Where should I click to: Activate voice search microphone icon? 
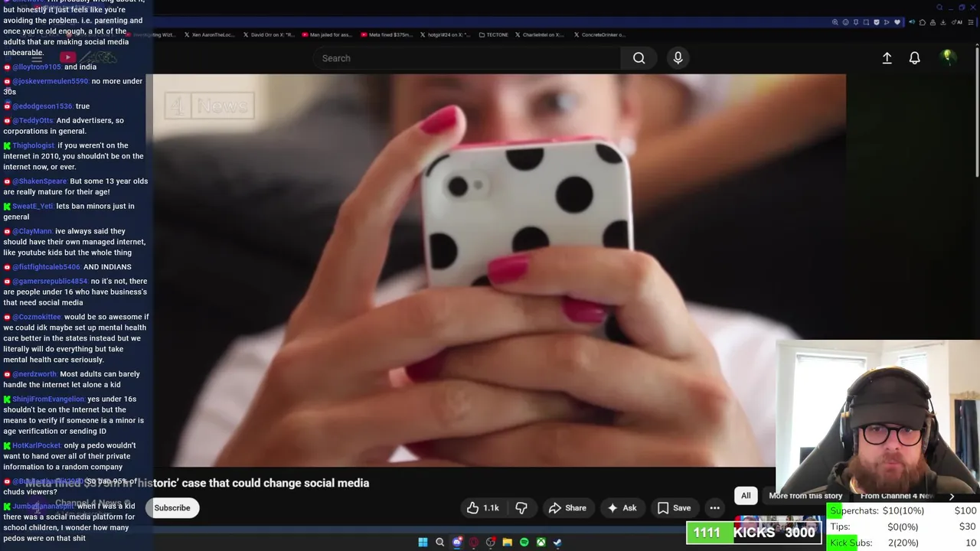tap(678, 58)
